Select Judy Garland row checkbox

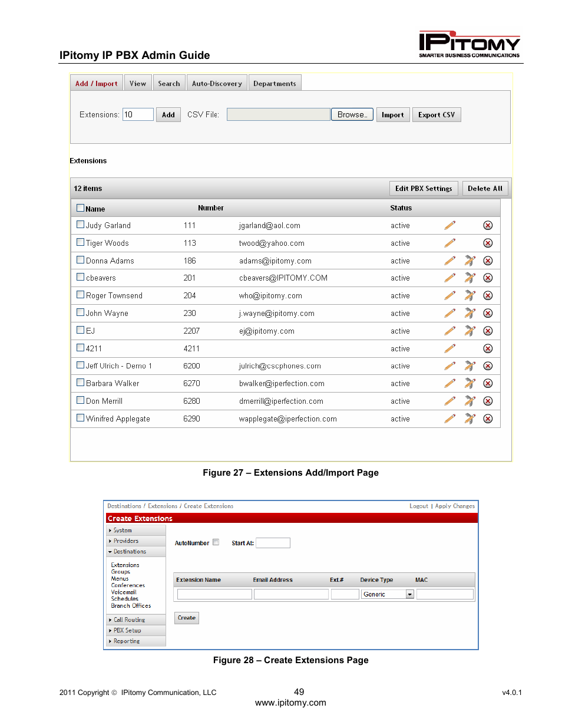pos(81,224)
